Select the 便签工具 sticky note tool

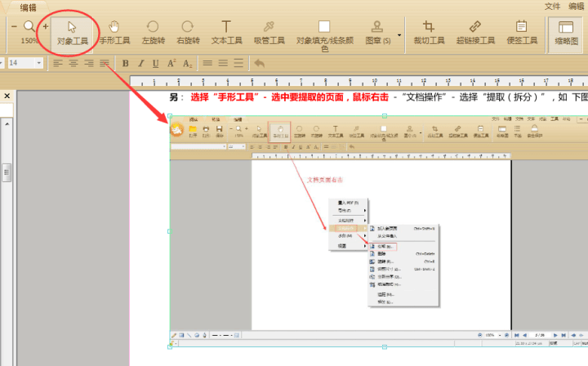520,32
